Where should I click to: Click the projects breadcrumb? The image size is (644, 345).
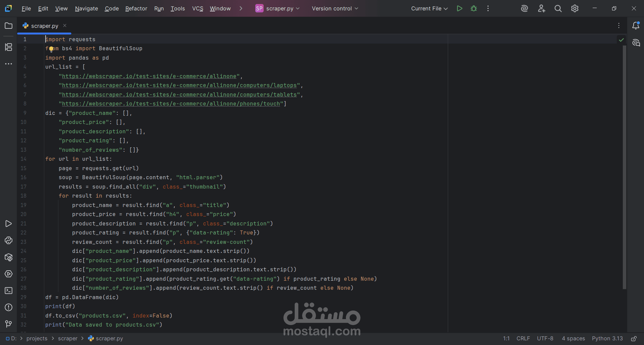pos(37,339)
